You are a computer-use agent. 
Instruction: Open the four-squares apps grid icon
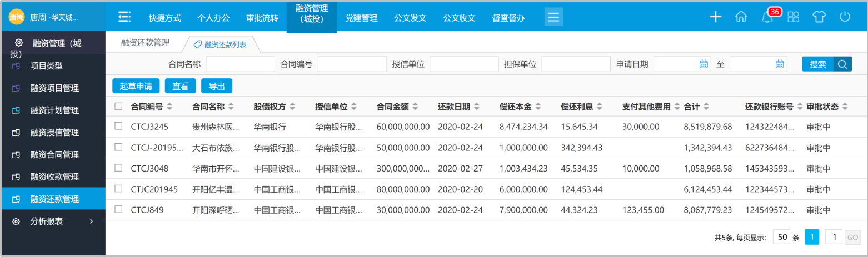click(x=794, y=17)
